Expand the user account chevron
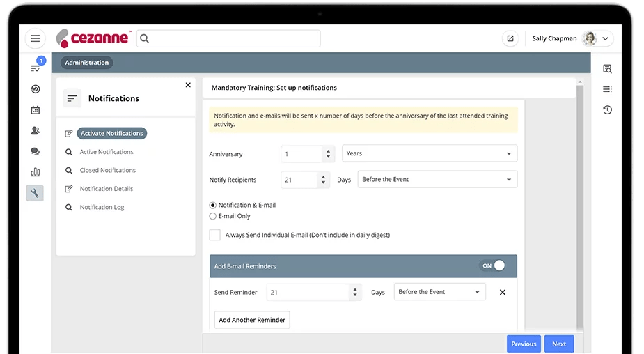Viewport: 644px width, 354px height. (x=606, y=38)
